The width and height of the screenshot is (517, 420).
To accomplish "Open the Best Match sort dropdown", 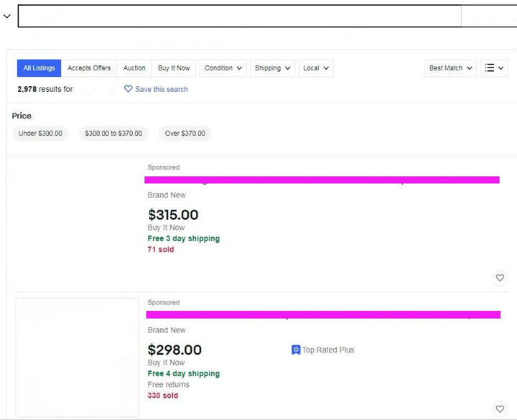I will [x=450, y=68].
